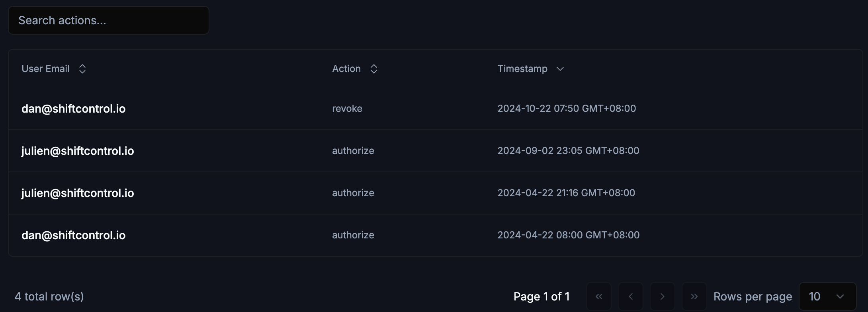This screenshot has height=312, width=868.
Task: Click the 4 total row(s) text
Action: coord(49,296)
